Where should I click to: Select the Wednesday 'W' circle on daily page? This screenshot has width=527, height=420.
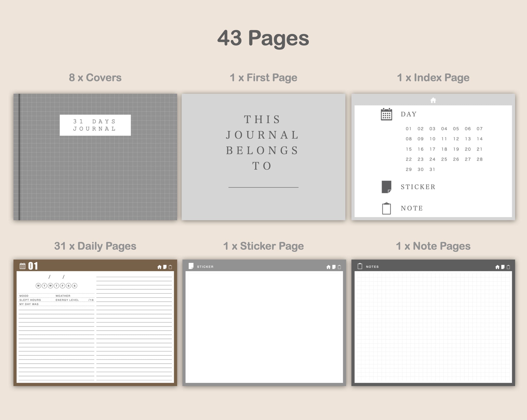50,286
